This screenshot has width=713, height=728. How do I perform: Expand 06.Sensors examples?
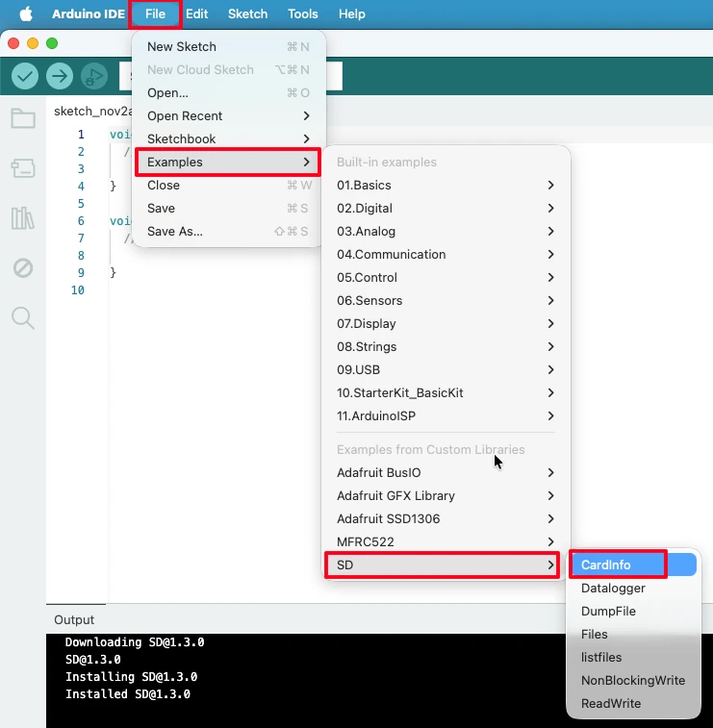(x=446, y=300)
